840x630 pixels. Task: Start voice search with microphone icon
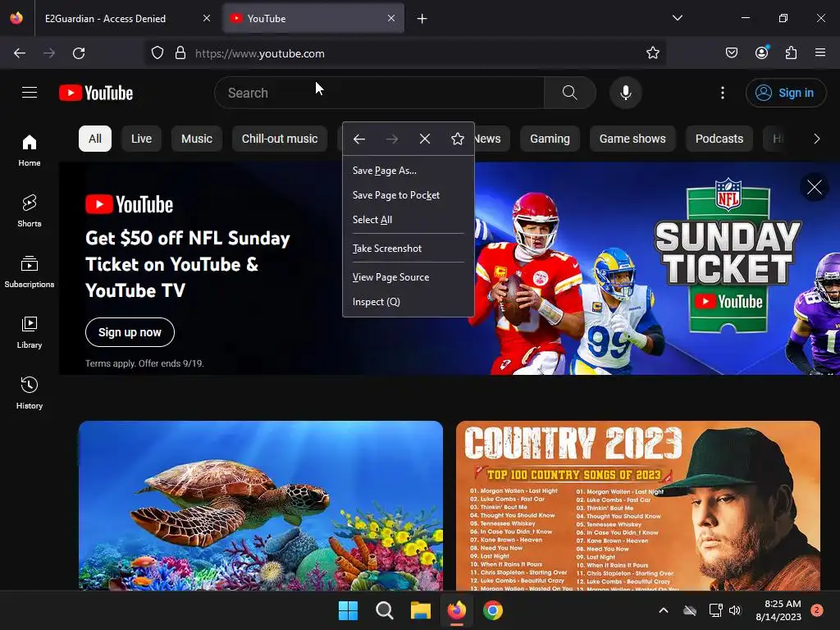[625, 93]
